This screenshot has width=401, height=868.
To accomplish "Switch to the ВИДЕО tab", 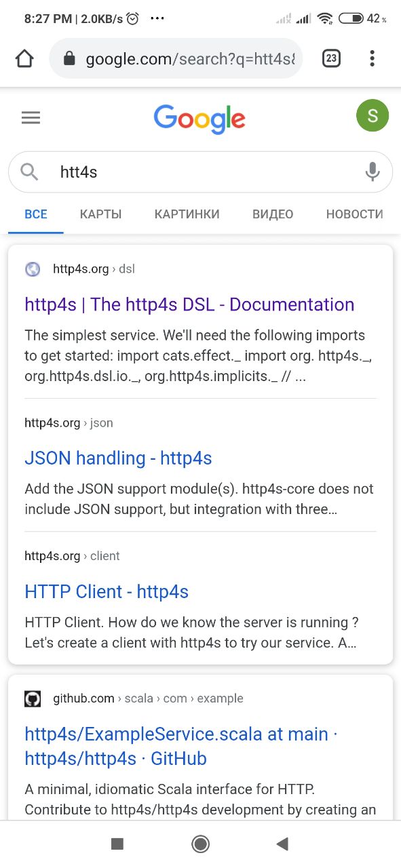I will 273,214.
